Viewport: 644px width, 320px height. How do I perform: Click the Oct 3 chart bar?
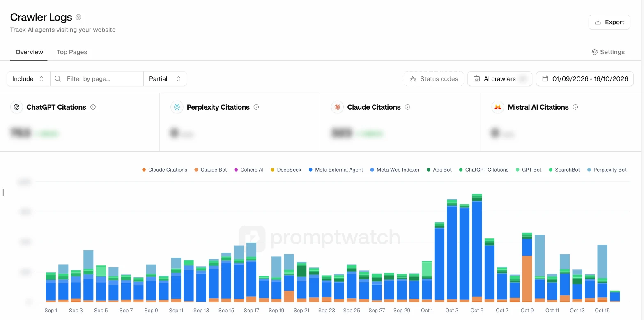452,251
